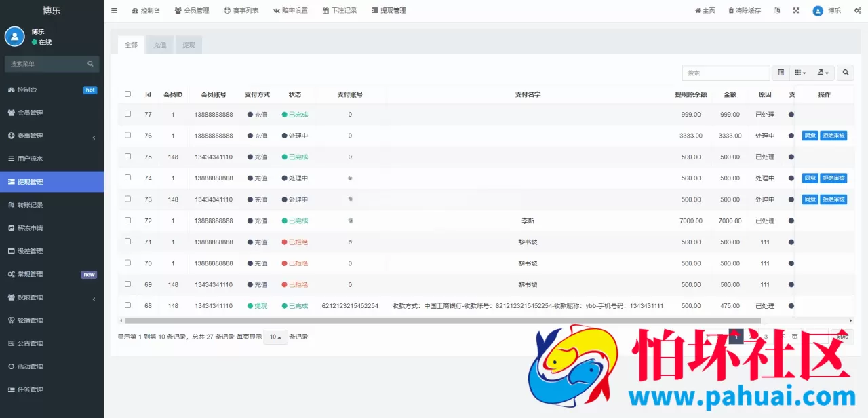Click the magnifier search button beside export
Image resolution: width=868 pixels, height=418 pixels.
[845, 73]
